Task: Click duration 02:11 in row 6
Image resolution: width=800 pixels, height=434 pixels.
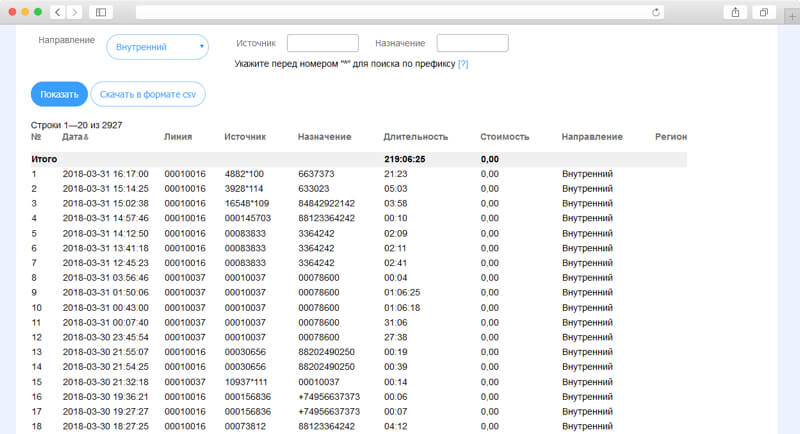Action: (x=395, y=248)
